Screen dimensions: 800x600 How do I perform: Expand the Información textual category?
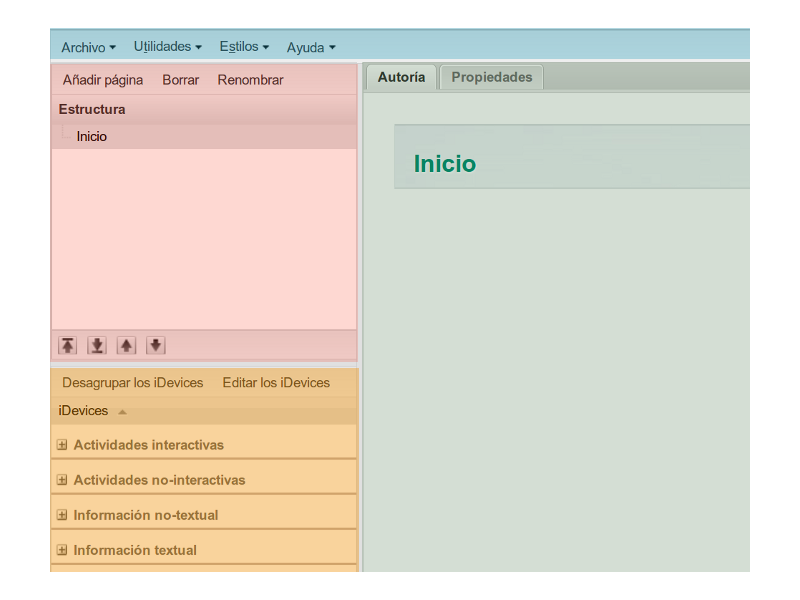point(63,549)
